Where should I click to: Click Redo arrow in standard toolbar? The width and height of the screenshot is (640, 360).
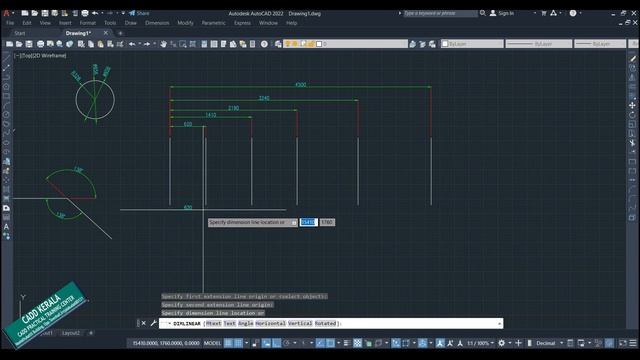pyautogui.click(x=147, y=44)
